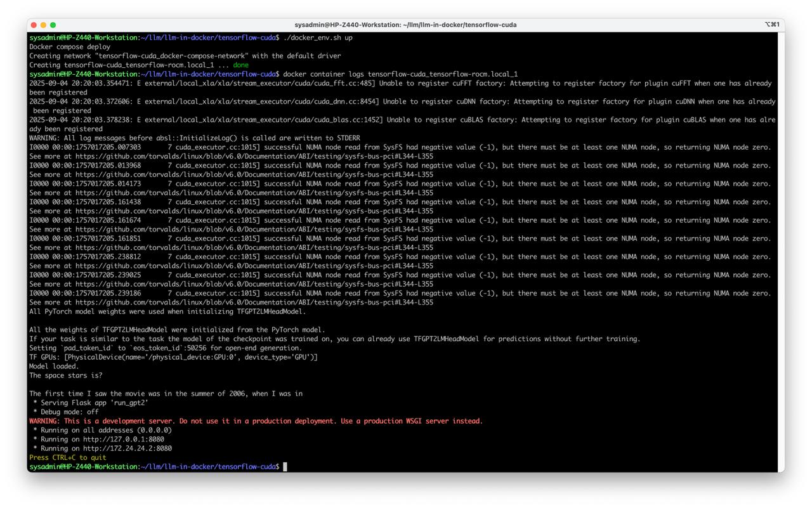Click the 'cuda_dnn.cc:8454' error reference
This screenshot has width=812, height=508.
pos(348,101)
